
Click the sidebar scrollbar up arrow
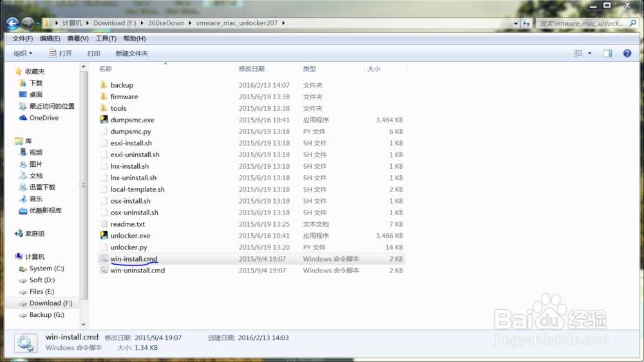point(84,66)
